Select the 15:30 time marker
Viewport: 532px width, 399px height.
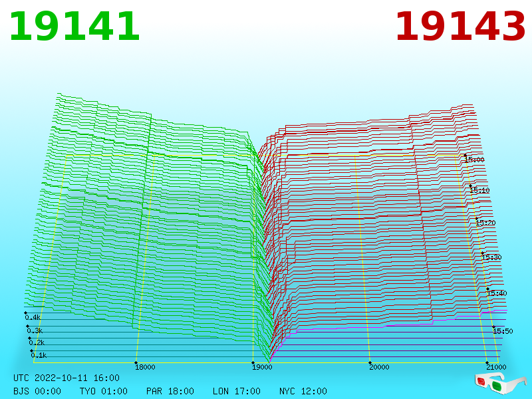click(x=491, y=257)
